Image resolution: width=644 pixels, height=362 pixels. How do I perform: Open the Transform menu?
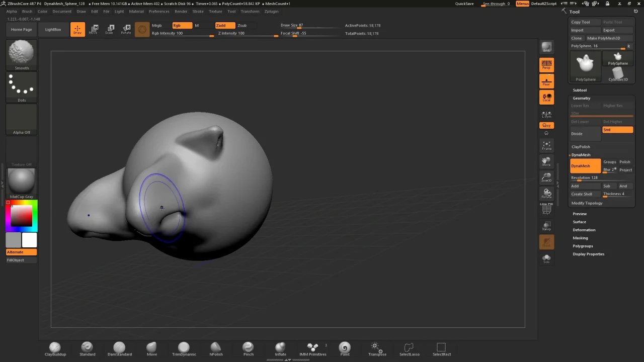click(x=250, y=11)
